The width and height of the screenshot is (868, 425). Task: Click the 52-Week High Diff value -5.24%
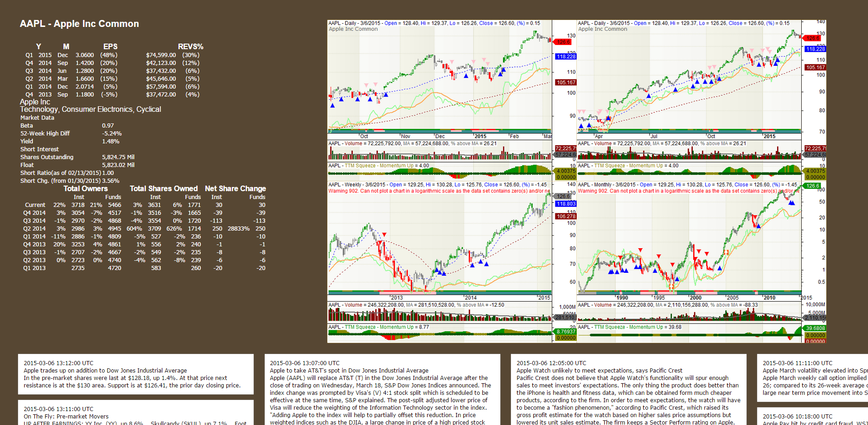112,134
